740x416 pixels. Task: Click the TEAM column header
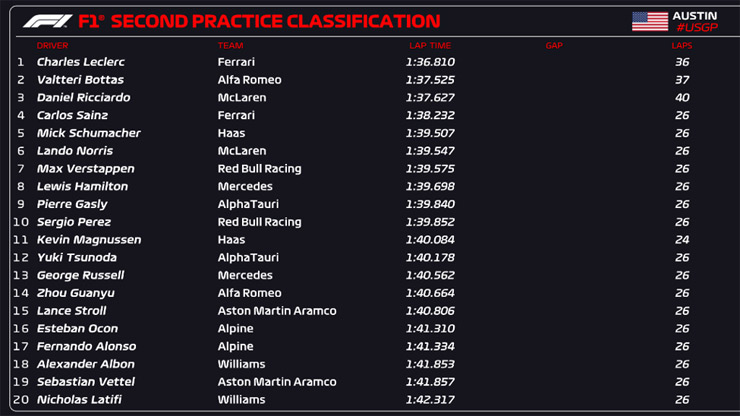230,45
